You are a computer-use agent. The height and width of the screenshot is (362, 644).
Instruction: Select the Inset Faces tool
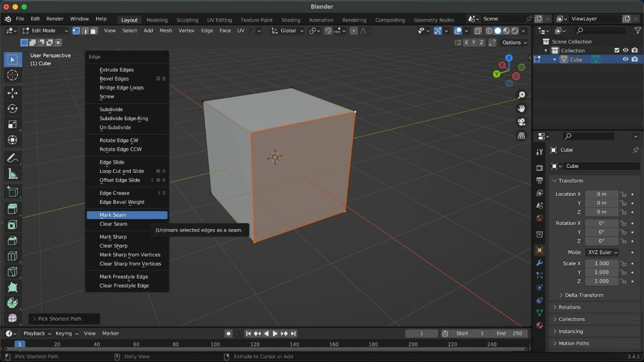12,225
